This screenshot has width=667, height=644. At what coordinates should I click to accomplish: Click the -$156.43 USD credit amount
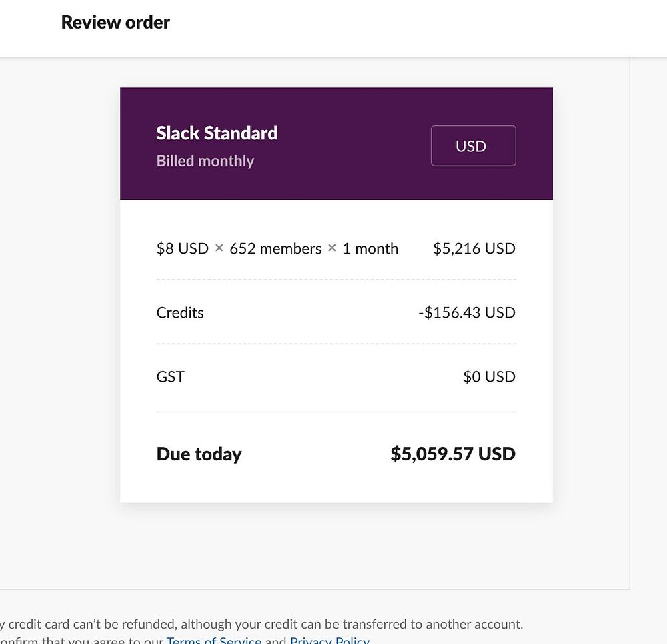[466, 313]
